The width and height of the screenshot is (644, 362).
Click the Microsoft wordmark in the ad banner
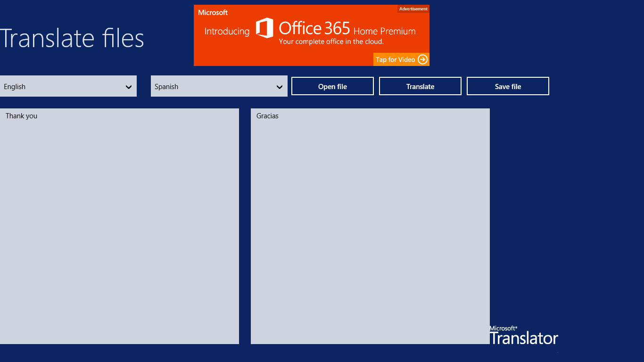click(x=213, y=12)
